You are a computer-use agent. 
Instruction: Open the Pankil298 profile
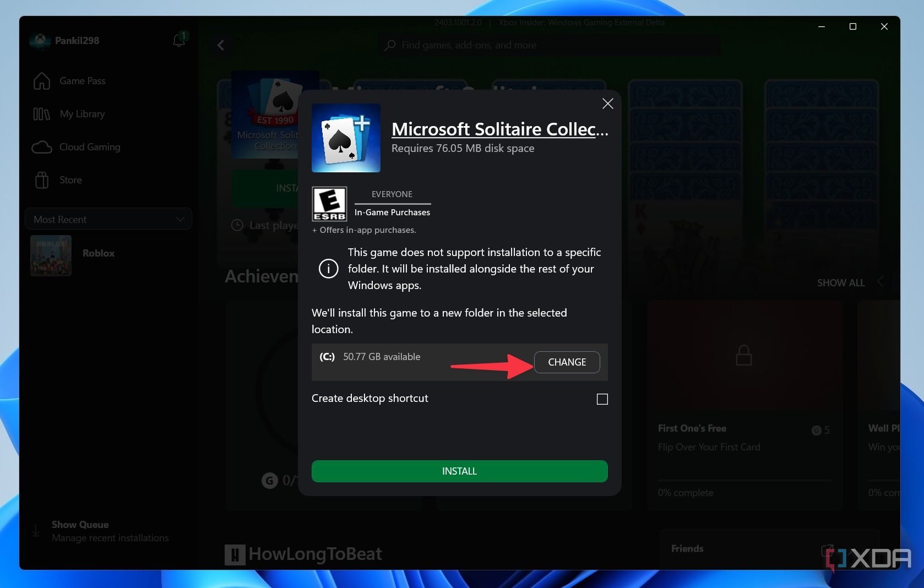pos(77,41)
